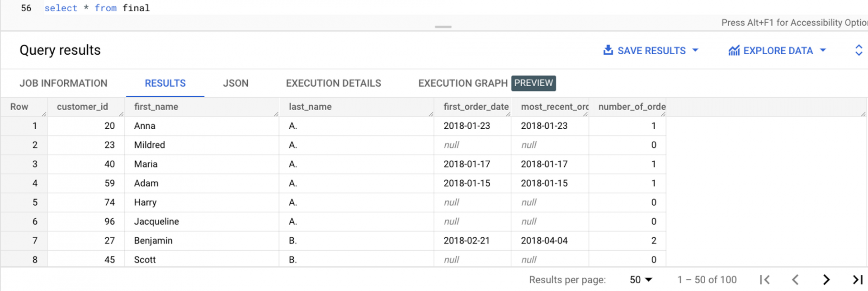Go to first page of results
Viewport: 868px width, 291px height.
tap(765, 280)
